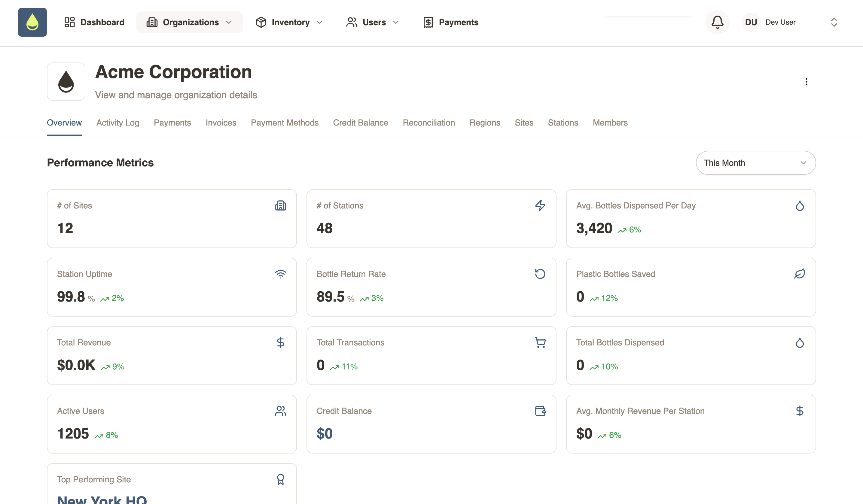Click 'View and manage organization details' subtitle
Viewport: 863px width, 504px height.
click(176, 95)
